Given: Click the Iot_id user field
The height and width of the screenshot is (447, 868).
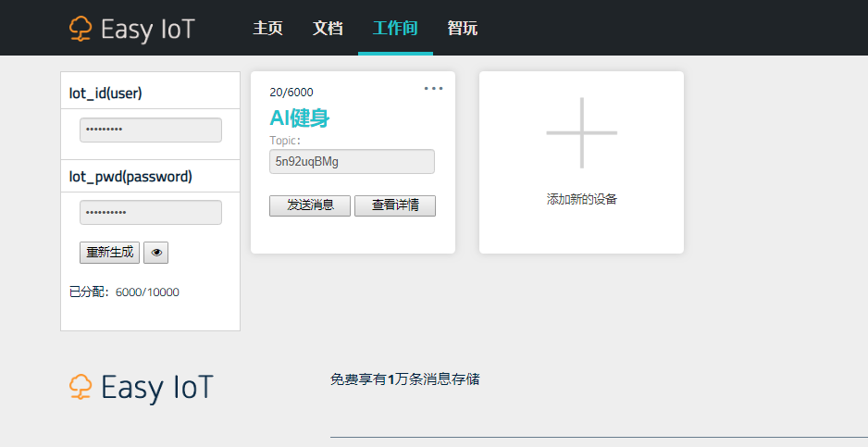Looking at the screenshot, I should 151,130.
